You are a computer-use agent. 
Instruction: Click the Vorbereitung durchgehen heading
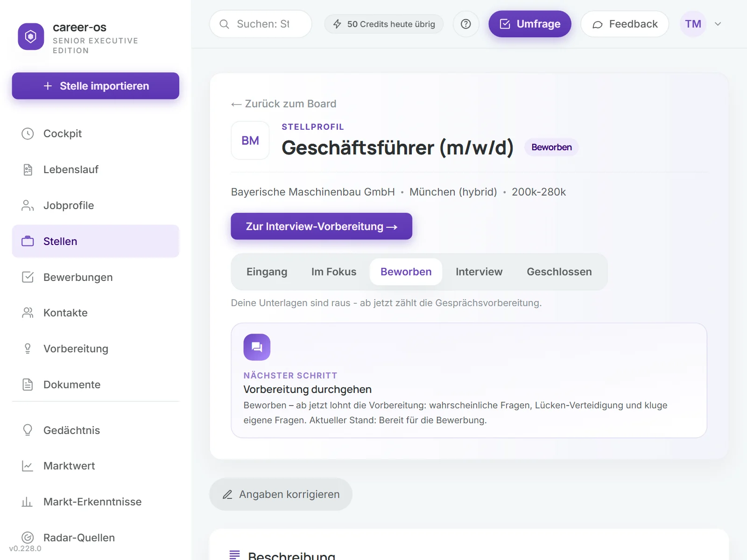click(308, 389)
